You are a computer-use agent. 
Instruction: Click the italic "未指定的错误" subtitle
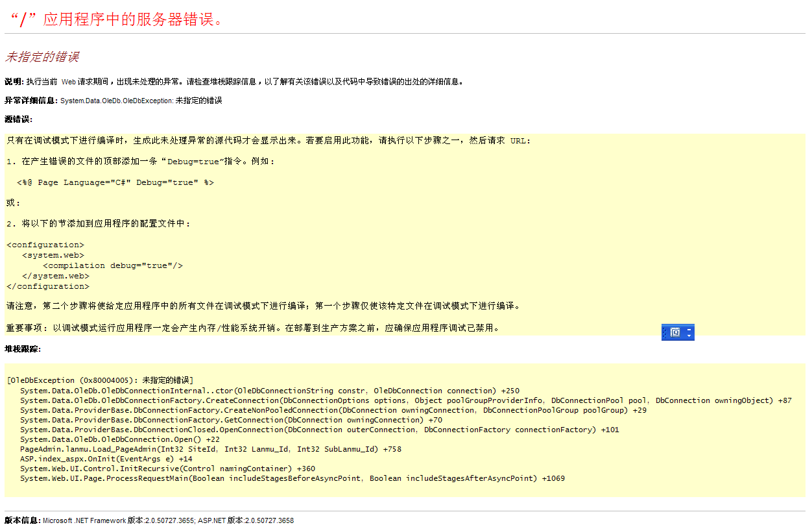pos(42,57)
